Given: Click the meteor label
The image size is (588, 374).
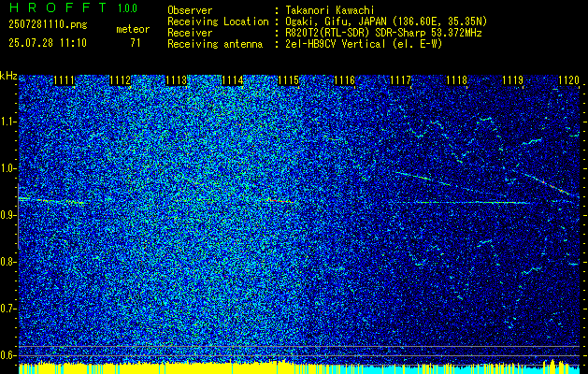Looking at the screenshot, I should click(133, 29).
